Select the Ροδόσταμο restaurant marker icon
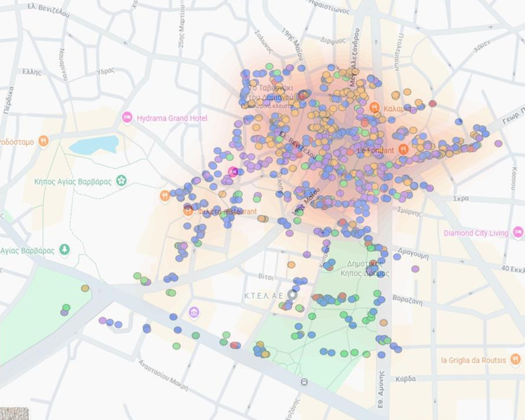Viewport: 525px width, 420px height. (43, 141)
